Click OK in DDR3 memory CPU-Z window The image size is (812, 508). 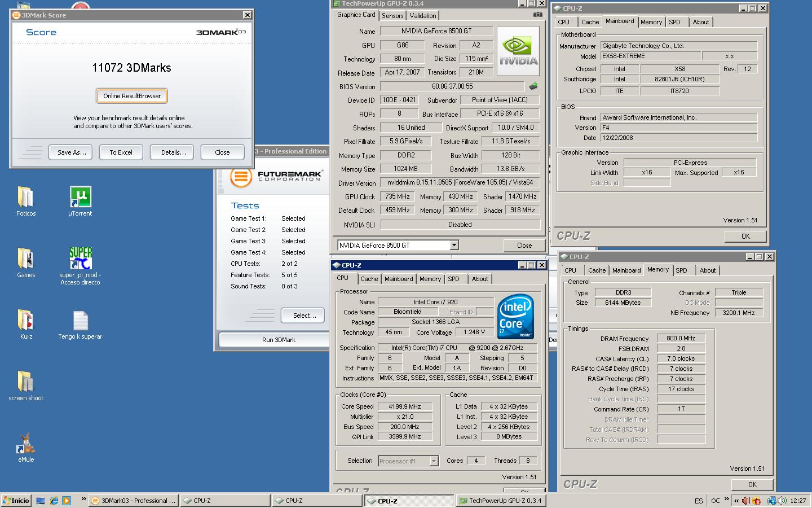click(x=752, y=484)
